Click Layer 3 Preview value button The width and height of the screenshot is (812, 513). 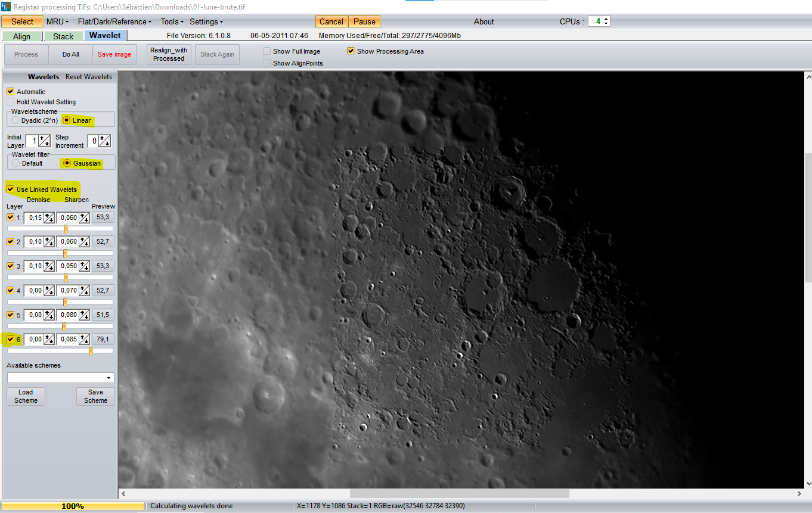(103, 266)
